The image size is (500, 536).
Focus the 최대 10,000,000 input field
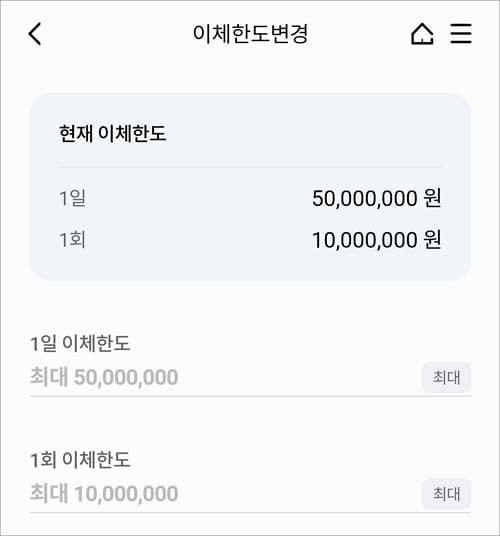[x=226, y=494]
